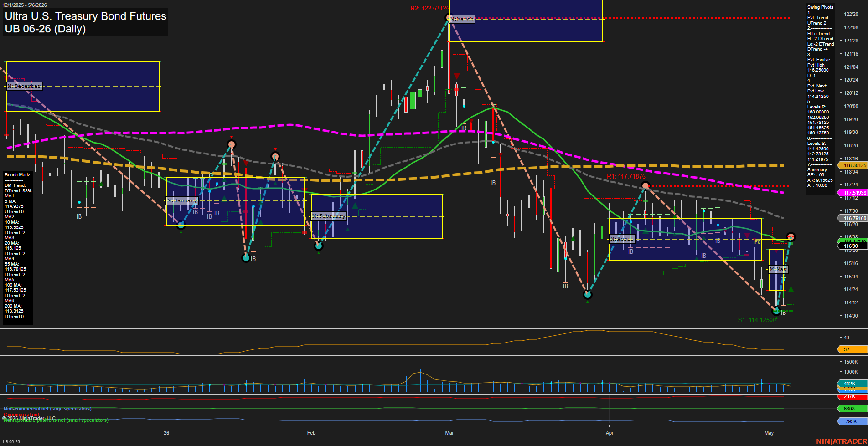Click support level 111.21875

(x=818, y=159)
